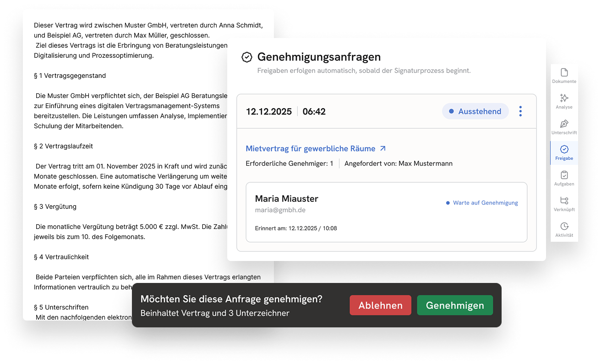Click the time 06:42 in request header
This screenshot has height=364, width=601.
tap(314, 111)
